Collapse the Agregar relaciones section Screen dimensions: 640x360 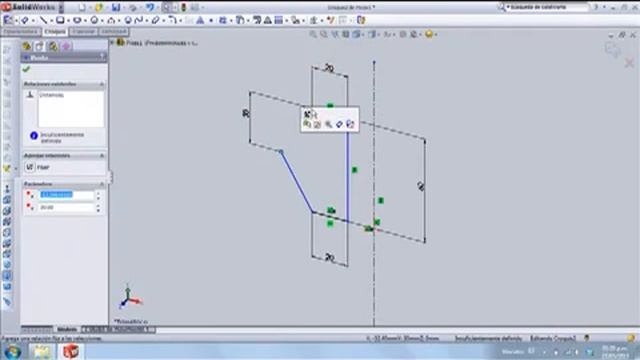(102, 156)
